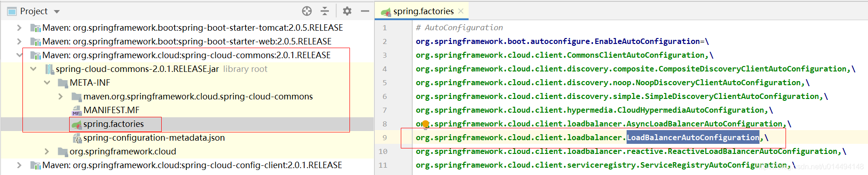
Task: Open Project panel settings gear
Action: click(347, 11)
